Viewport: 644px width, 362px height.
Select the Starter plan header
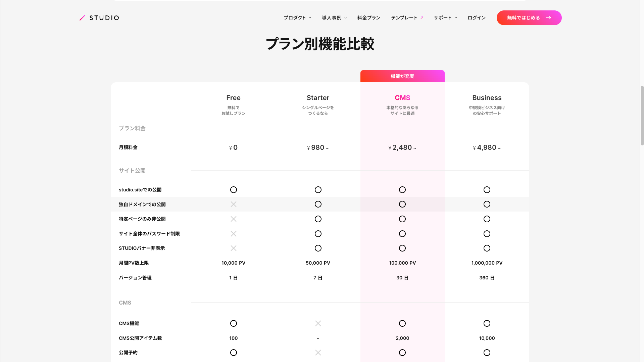point(318,98)
